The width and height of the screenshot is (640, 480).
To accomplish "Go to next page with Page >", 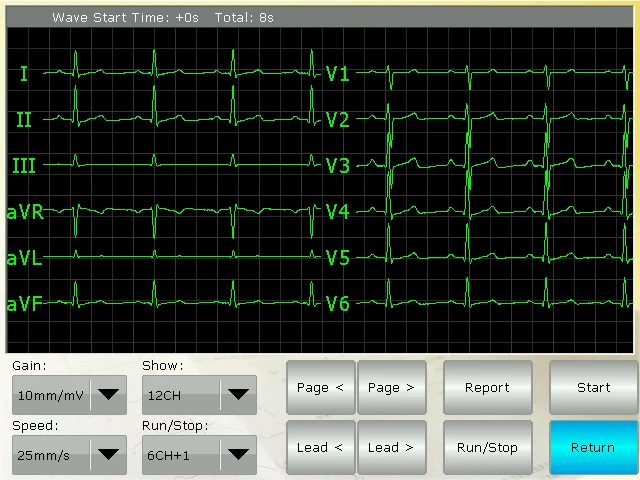I will click(391, 388).
